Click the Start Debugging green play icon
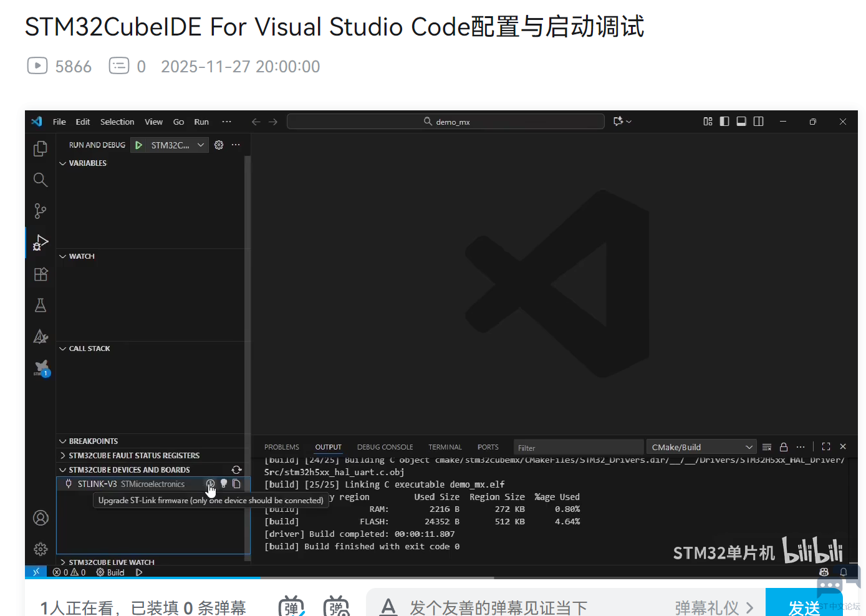The height and width of the screenshot is (616, 866). (139, 145)
